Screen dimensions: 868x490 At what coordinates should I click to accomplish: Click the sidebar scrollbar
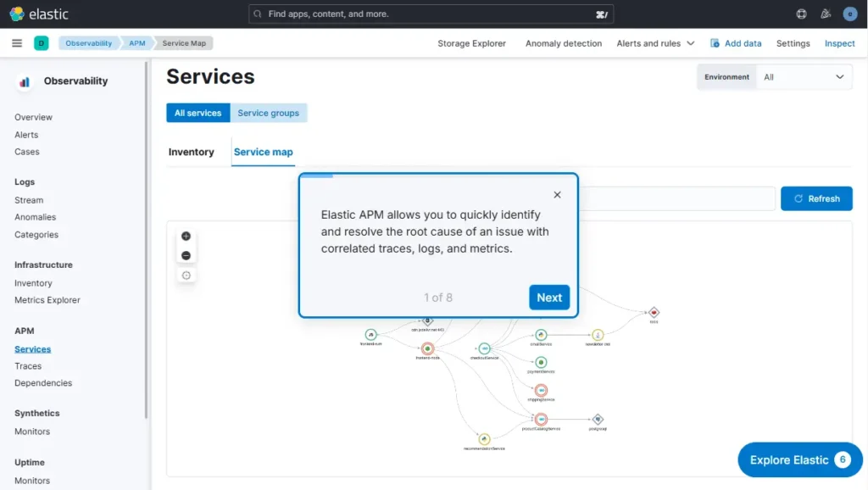146,240
